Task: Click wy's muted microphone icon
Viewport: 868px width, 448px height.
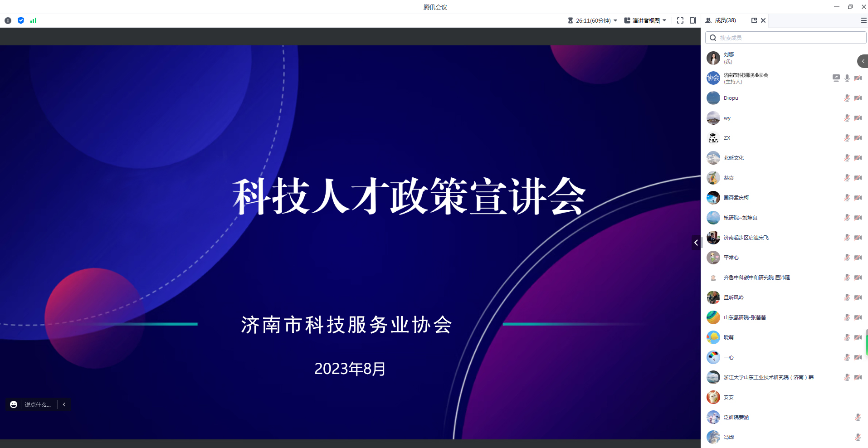Action: pyautogui.click(x=847, y=118)
